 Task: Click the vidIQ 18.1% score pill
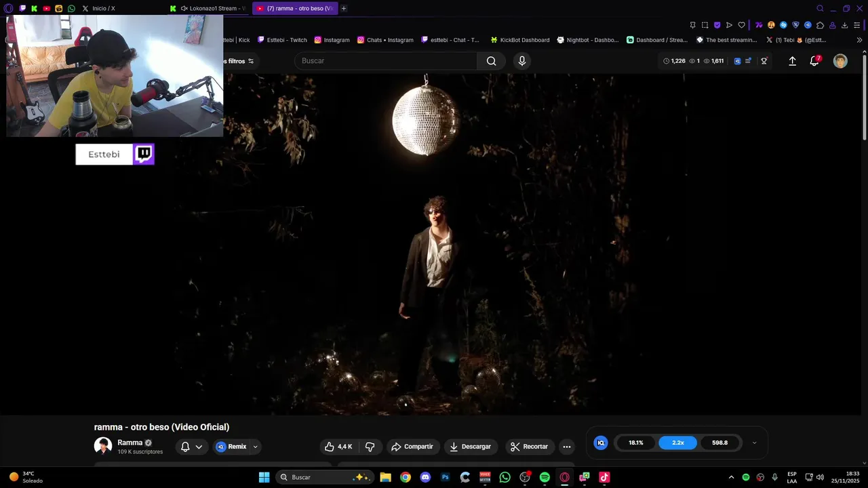636,443
